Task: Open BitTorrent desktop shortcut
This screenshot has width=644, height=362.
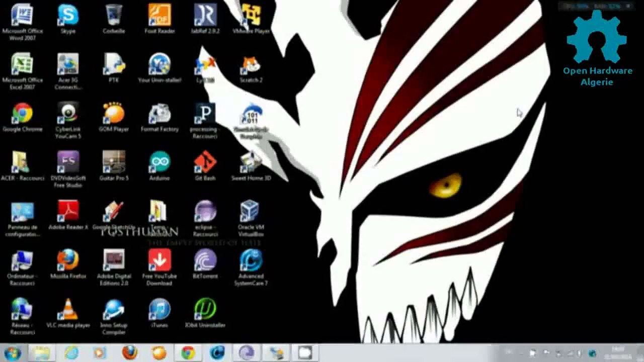Action: click(x=205, y=264)
